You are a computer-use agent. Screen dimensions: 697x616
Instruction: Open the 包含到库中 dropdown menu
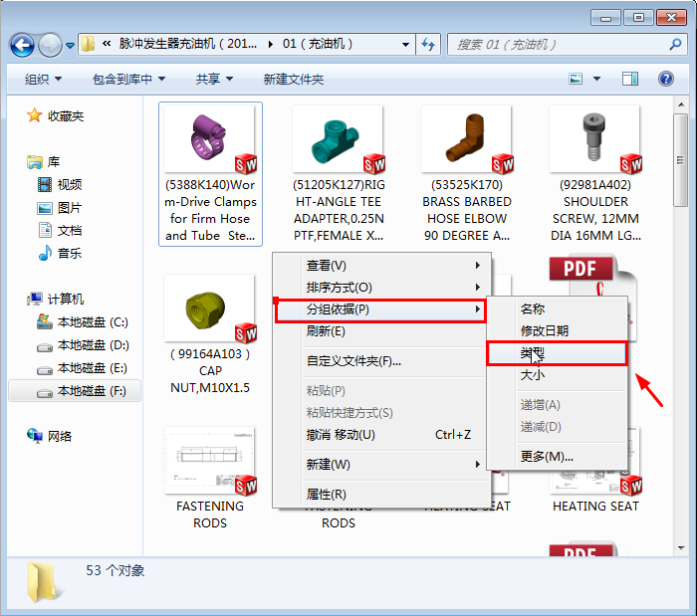[x=128, y=80]
